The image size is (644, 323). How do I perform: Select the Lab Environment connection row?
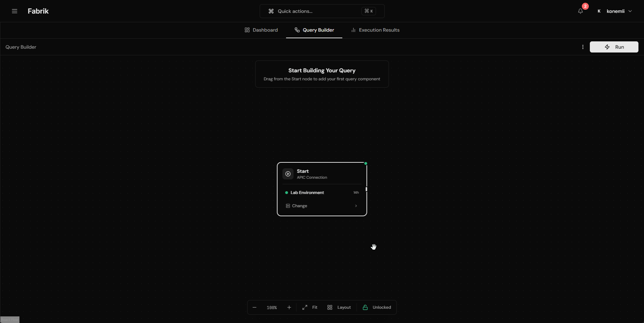[322, 193]
